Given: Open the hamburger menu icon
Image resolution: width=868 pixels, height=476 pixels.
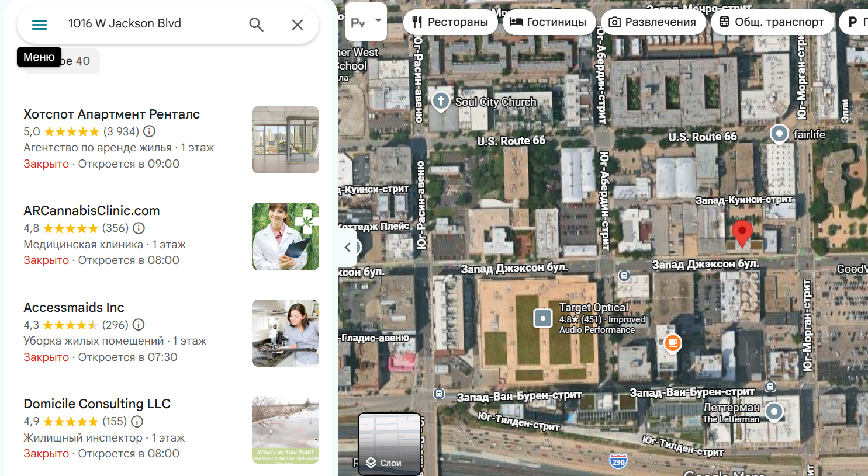Looking at the screenshot, I should tap(39, 25).
